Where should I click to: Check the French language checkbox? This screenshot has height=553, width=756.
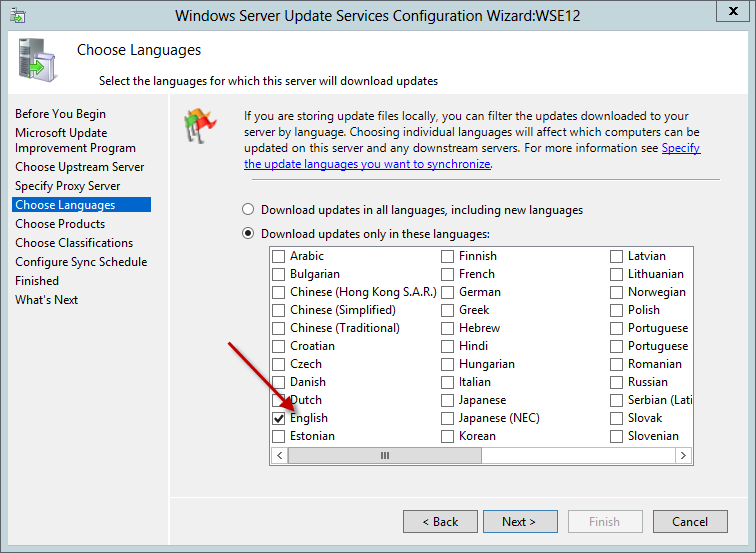[x=448, y=274]
